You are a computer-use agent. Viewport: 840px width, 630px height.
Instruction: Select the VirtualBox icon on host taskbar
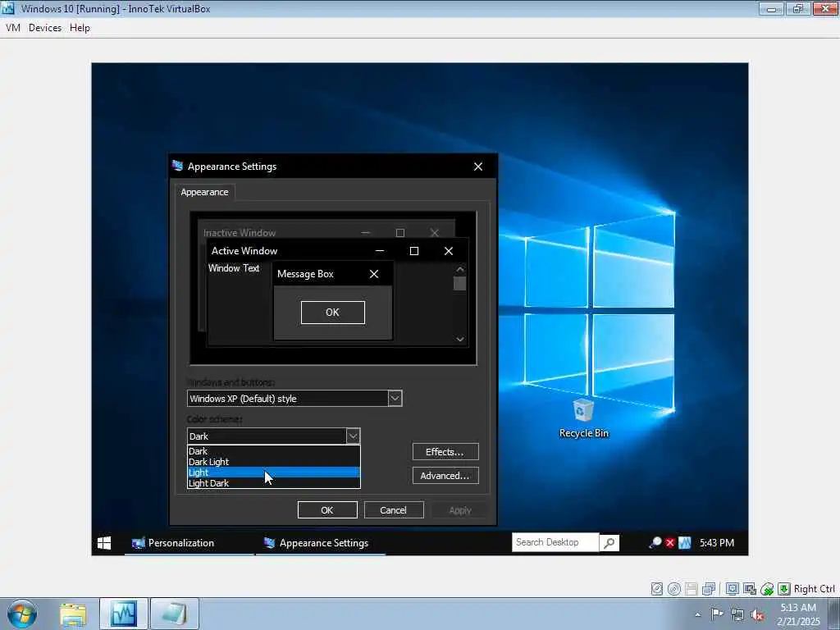click(124, 614)
